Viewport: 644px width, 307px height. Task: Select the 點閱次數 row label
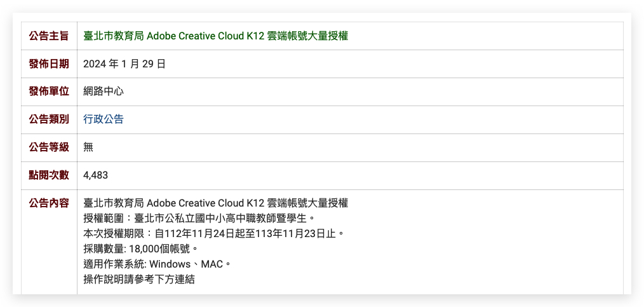[x=49, y=175]
